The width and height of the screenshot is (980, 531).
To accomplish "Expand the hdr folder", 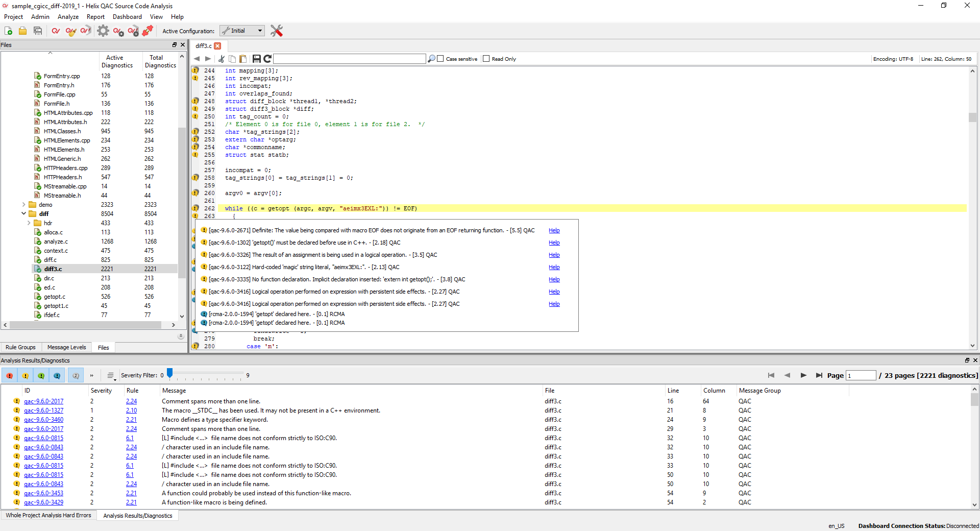I will [29, 223].
